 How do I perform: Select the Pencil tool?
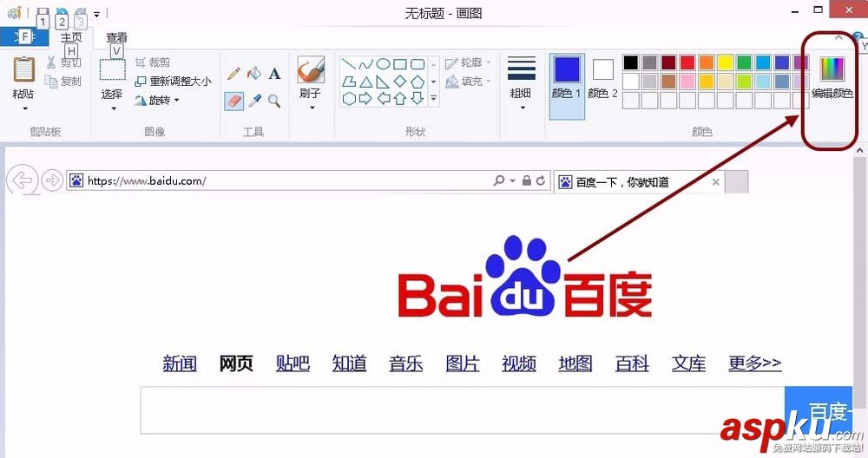click(x=233, y=73)
